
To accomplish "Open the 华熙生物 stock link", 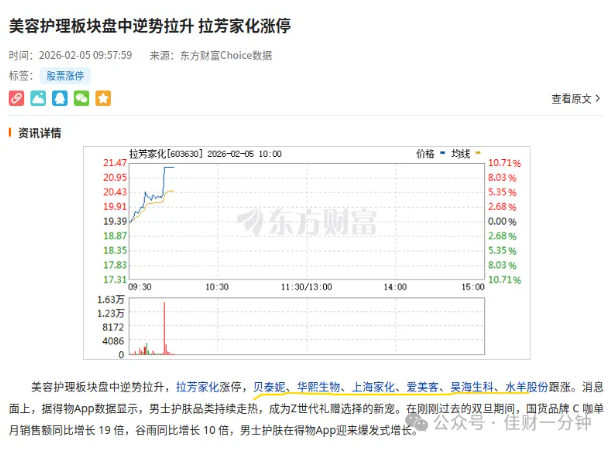I will (x=318, y=387).
